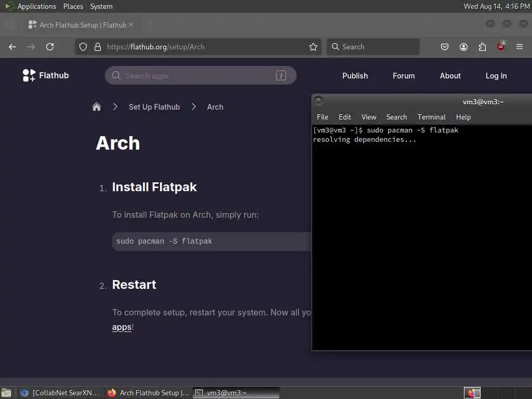Image resolution: width=532 pixels, height=399 pixels.
Task: Click the show desktop icon in bottom panel
Action: pos(6,393)
